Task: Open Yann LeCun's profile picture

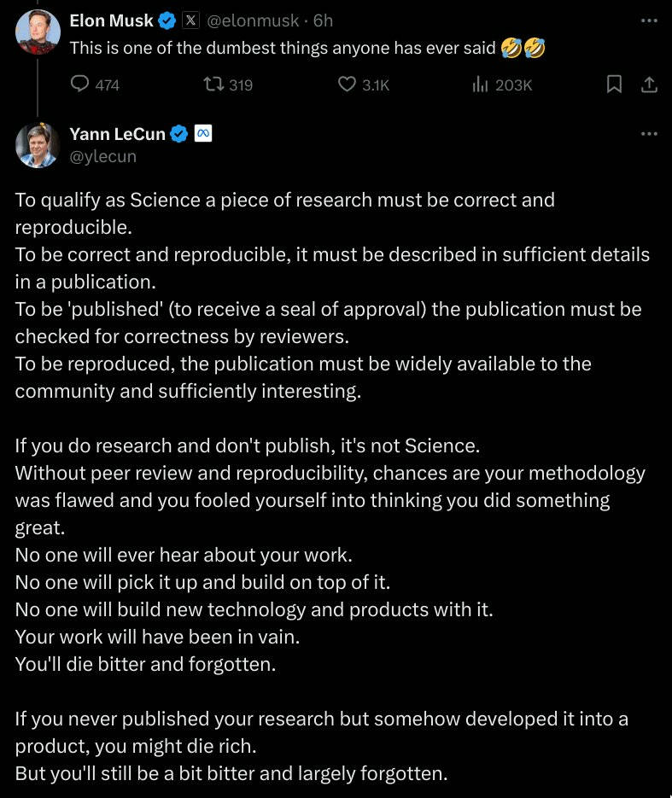Action: tap(38, 145)
